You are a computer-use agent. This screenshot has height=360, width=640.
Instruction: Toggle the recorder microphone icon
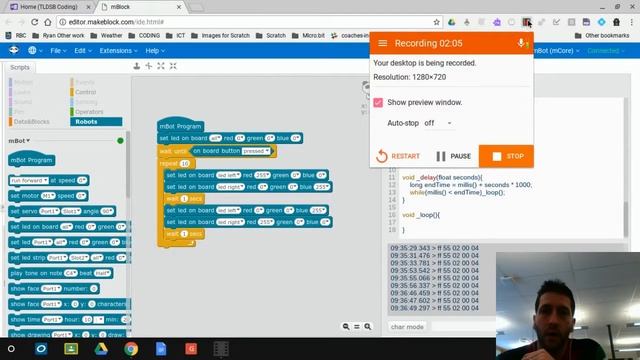[x=521, y=43]
